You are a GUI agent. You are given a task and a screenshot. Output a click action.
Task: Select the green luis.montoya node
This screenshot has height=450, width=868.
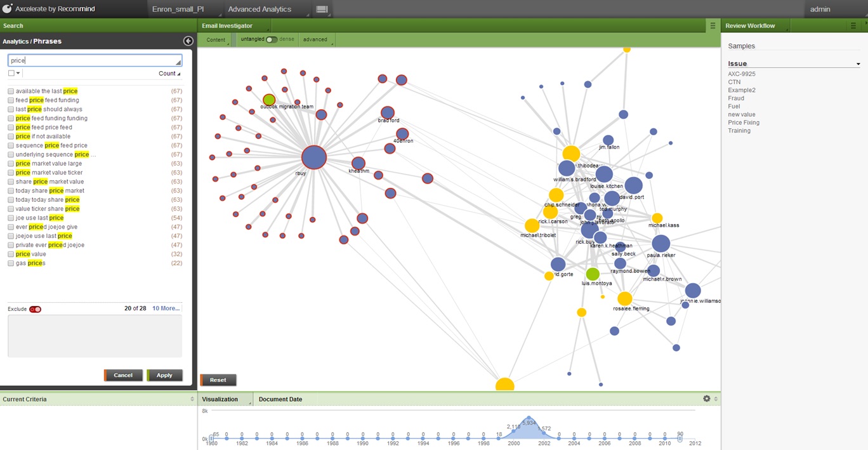point(592,274)
